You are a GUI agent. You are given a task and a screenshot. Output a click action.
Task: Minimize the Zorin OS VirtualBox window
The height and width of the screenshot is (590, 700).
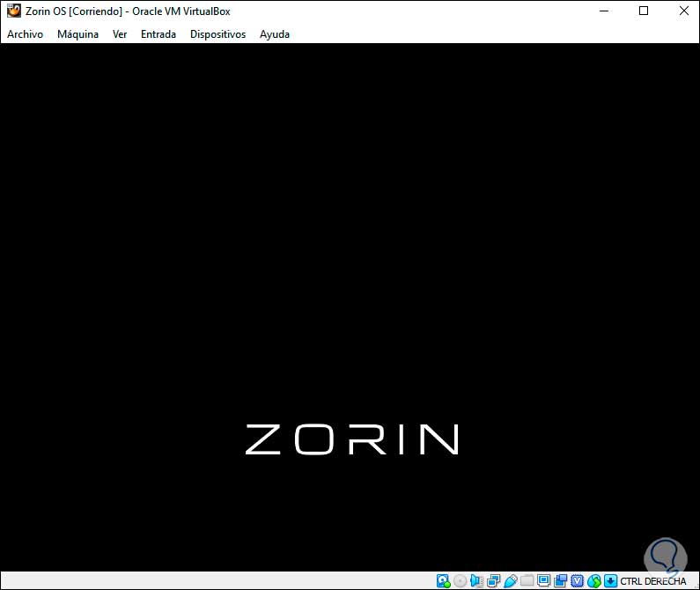(x=604, y=11)
